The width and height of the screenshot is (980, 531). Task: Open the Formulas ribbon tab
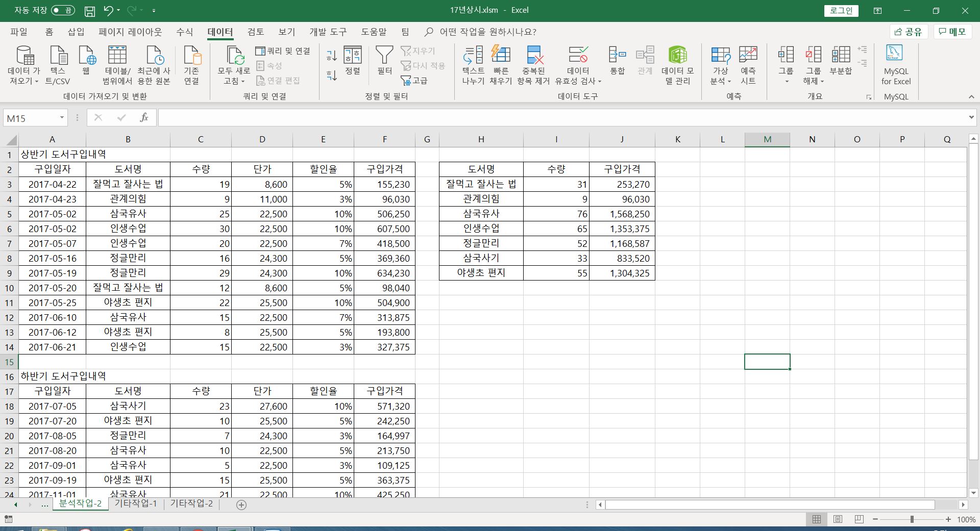tap(184, 32)
